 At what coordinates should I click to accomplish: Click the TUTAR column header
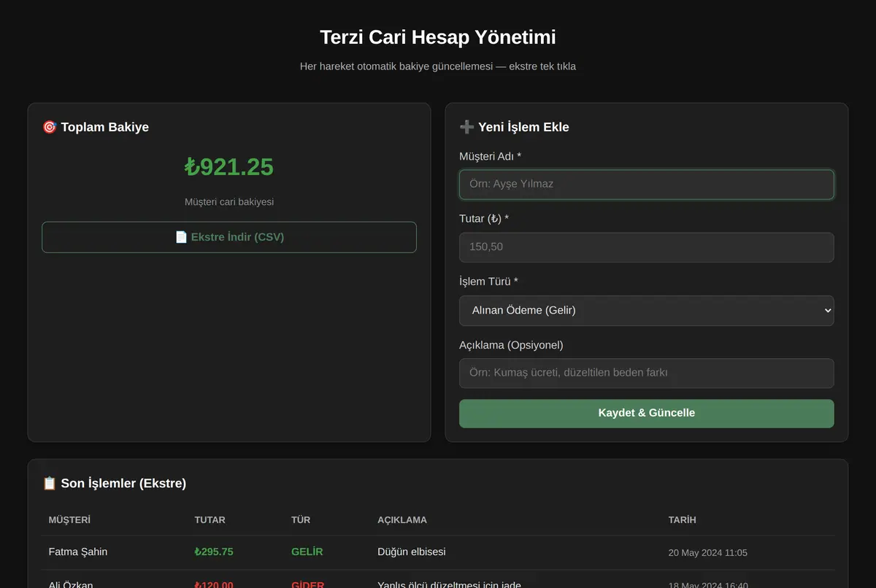click(210, 520)
